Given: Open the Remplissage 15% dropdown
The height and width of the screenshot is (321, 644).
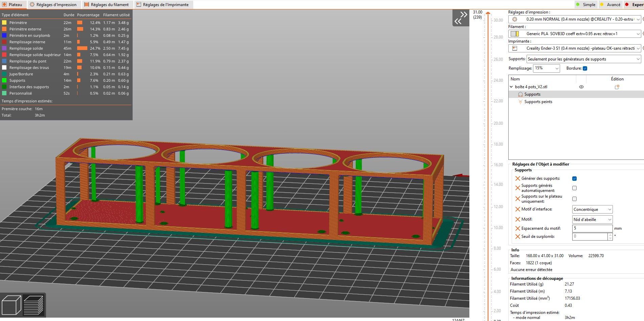Looking at the screenshot, I should (x=547, y=68).
